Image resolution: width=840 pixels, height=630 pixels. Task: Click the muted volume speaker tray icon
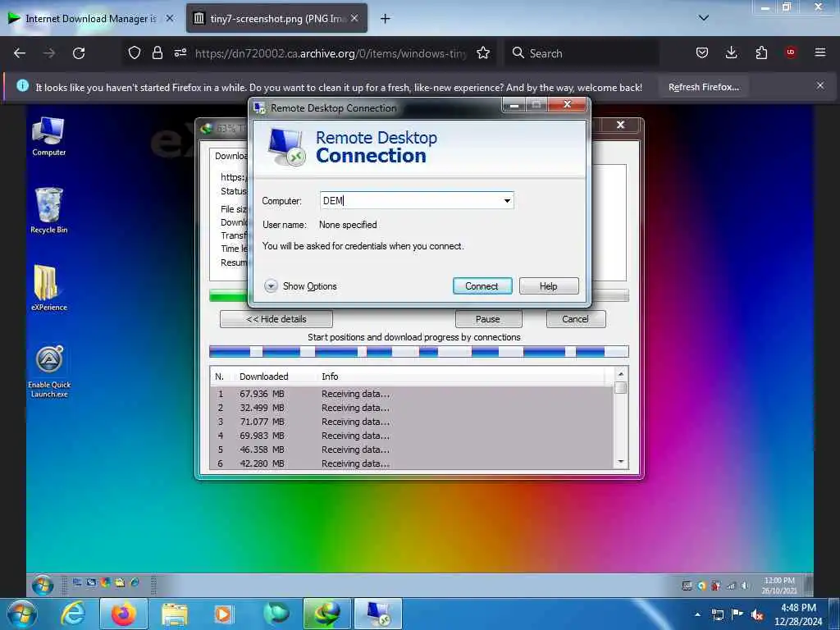pos(757,614)
